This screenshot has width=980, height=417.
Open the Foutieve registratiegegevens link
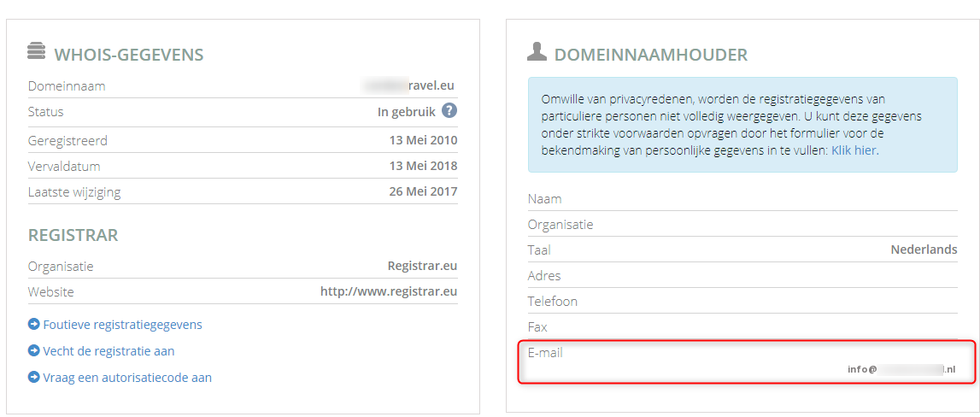122,325
